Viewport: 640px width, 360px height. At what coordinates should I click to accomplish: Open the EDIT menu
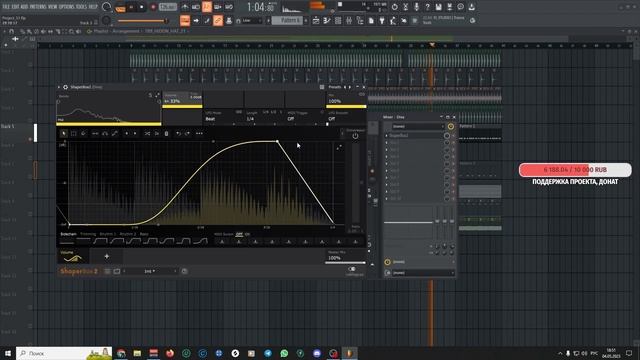tap(16, 7)
